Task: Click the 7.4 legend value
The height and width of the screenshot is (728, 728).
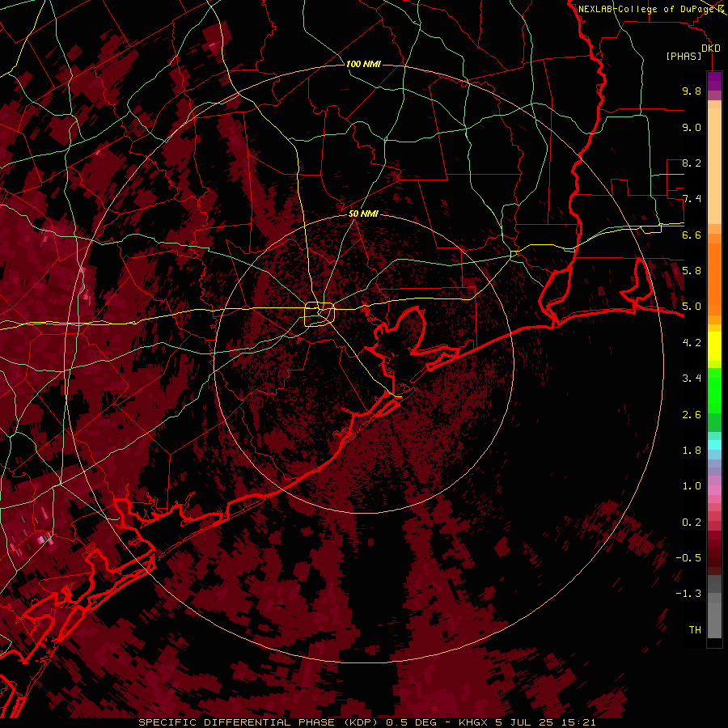Action: pos(692,199)
